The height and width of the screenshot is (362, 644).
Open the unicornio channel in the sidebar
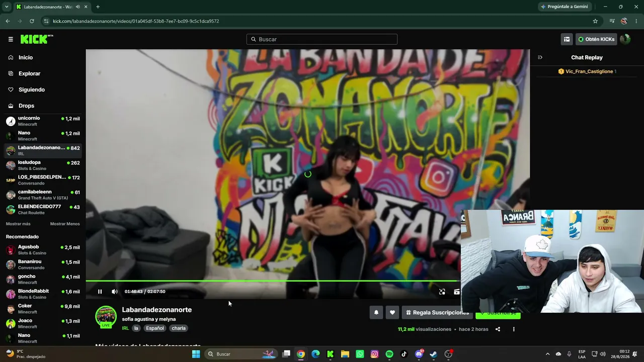(43, 121)
